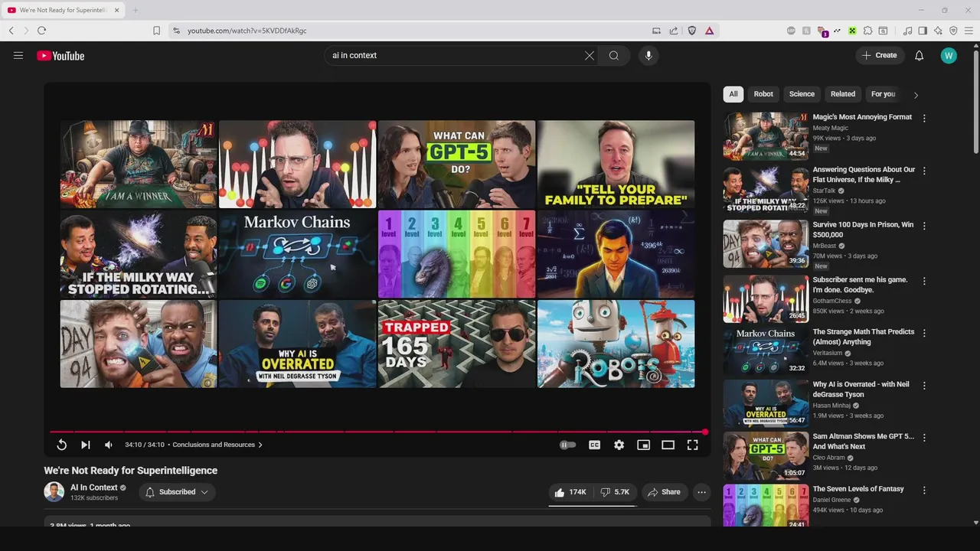Open the browser main hamburger menu
This screenshot has width=980, height=551.
tap(969, 31)
